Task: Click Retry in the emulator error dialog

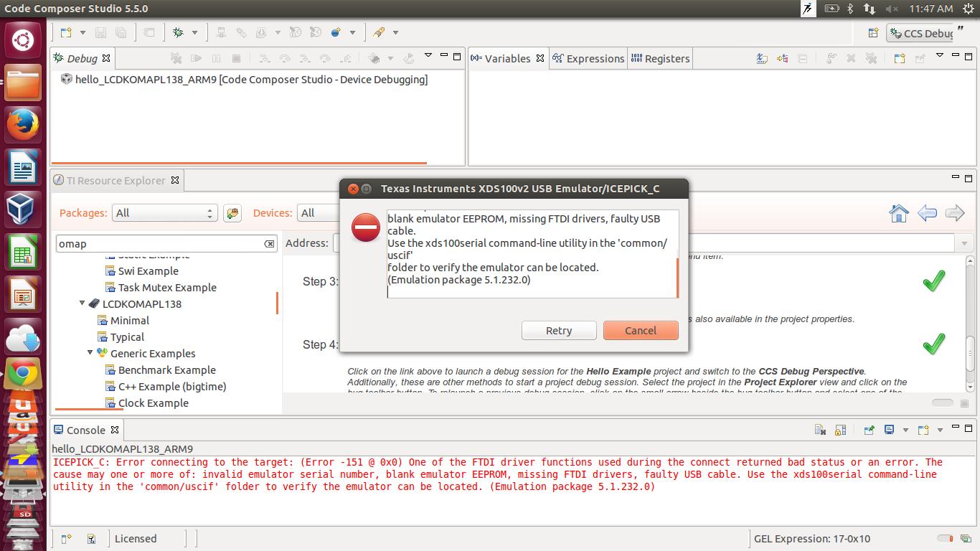Action: click(x=559, y=331)
